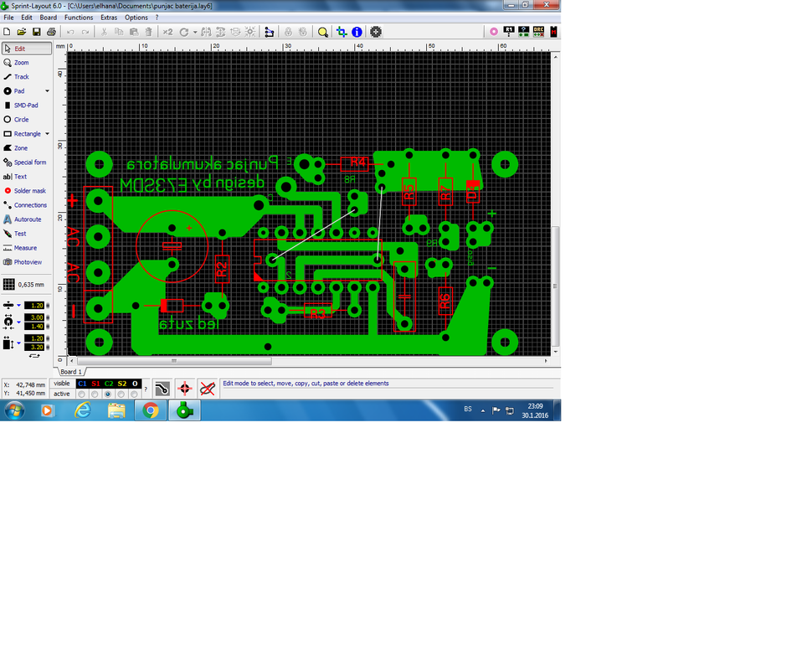Open track width presets dropdown

tap(18, 306)
